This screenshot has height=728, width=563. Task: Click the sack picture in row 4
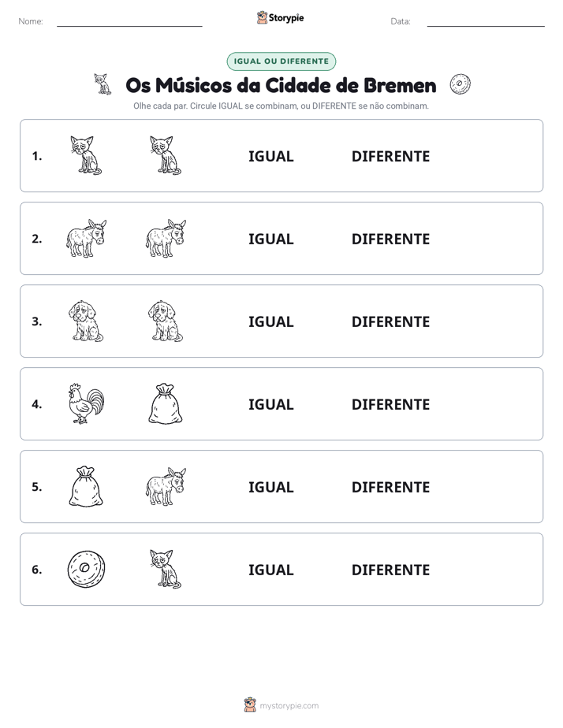(166, 403)
